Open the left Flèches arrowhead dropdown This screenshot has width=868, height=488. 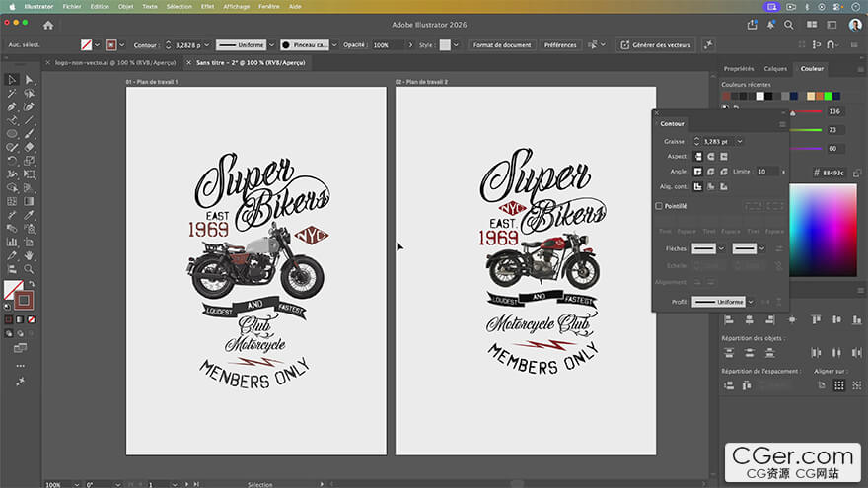click(x=708, y=248)
